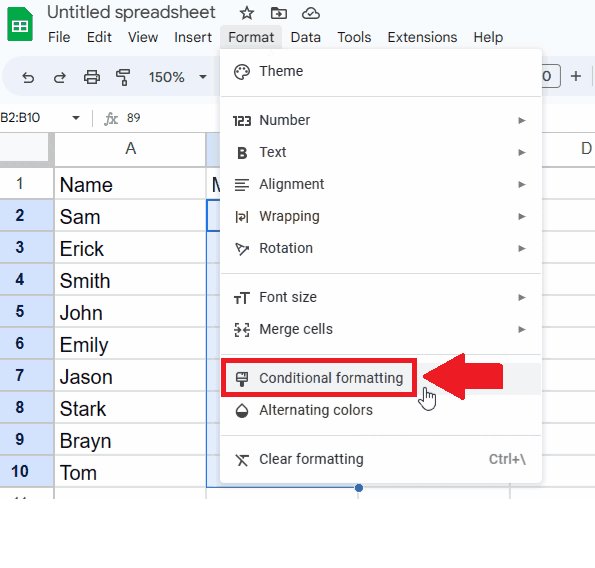
Task: Open the View menu
Action: [143, 37]
